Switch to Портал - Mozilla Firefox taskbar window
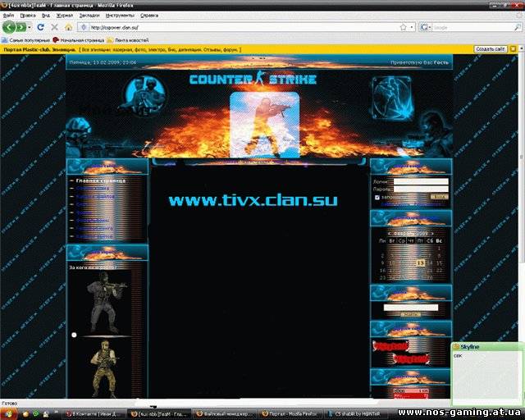525x420 pixels. click(290, 414)
